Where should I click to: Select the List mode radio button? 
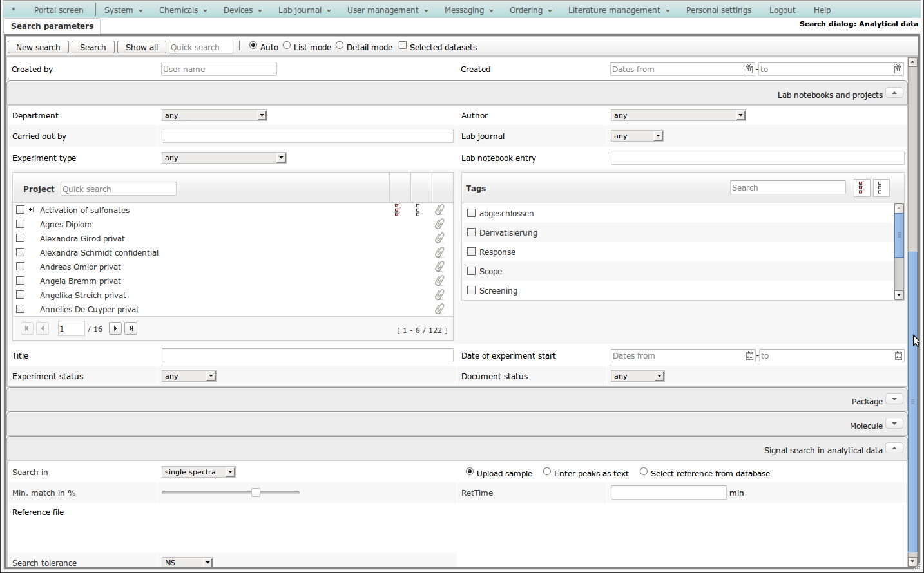tap(287, 46)
